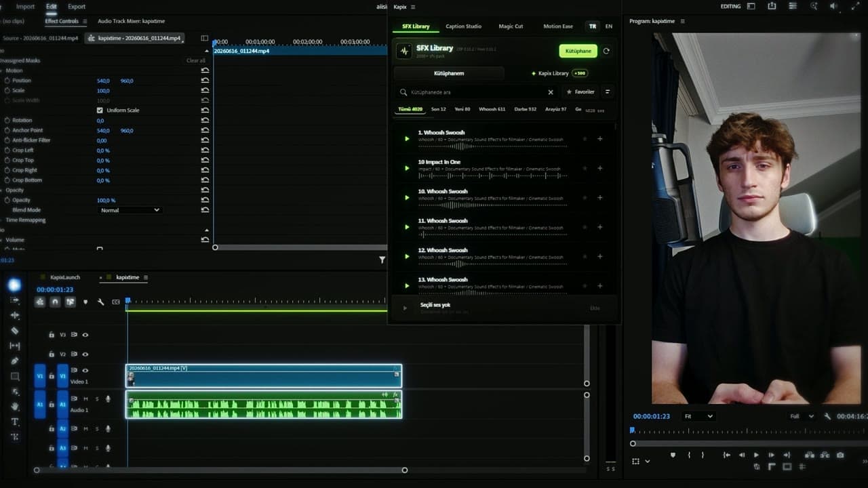Open the Blend Mode dropdown
This screenshot has height=488, width=868.
coord(130,210)
